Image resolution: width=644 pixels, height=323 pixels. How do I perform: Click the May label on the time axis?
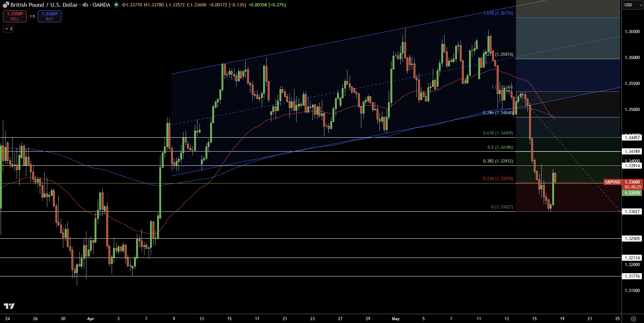(x=395, y=319)
